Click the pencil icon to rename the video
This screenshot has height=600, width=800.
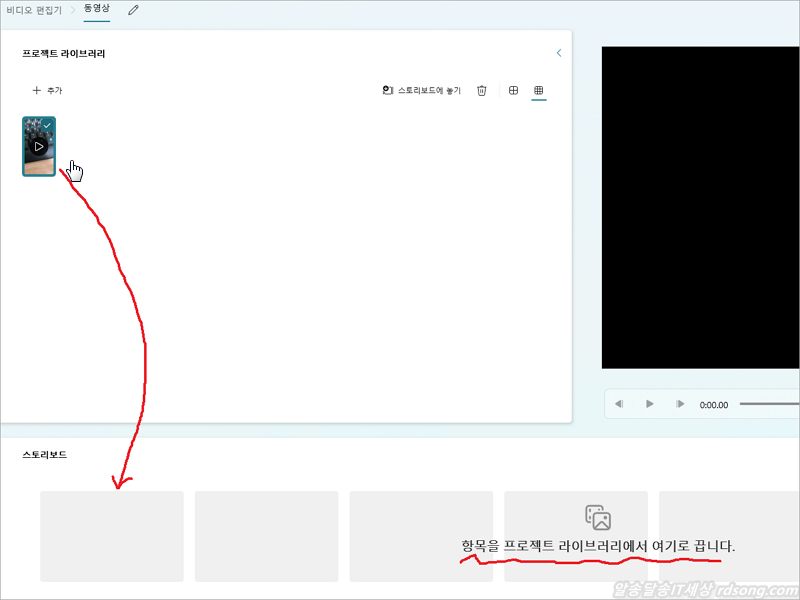pos(134,9)
